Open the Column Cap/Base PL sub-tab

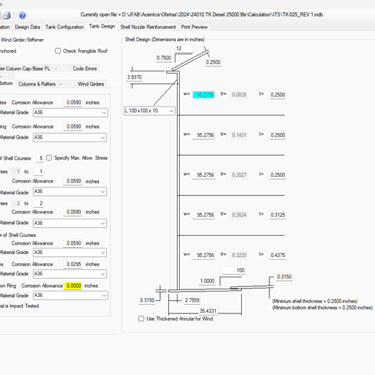click(x=25, y=69)
